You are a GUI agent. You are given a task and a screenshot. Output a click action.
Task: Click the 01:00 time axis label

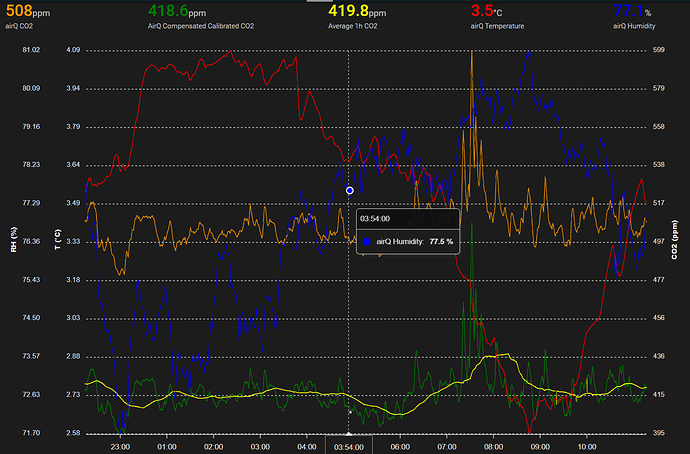167,447
